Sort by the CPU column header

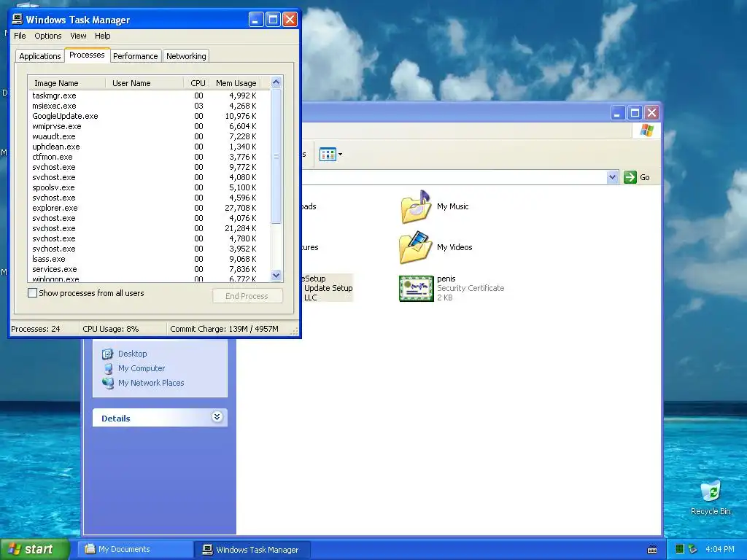[197, 83]
